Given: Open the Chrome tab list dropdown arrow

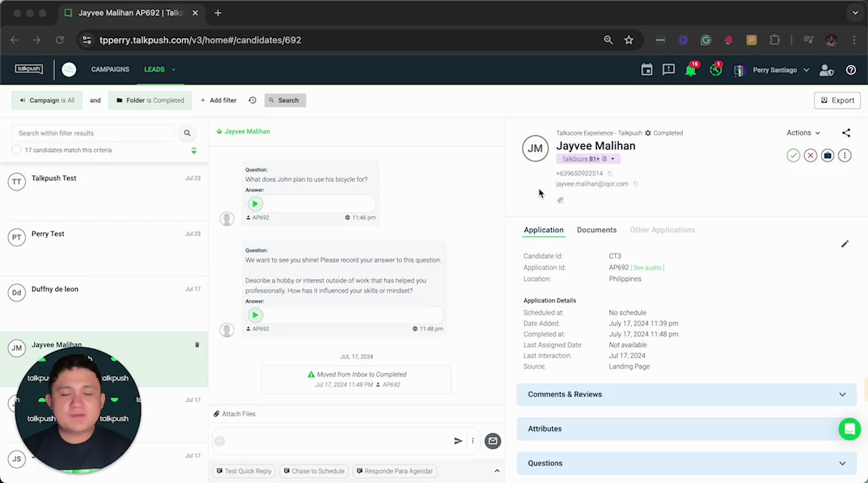Looking at the screenshot, I should click(x=855, y=13).
